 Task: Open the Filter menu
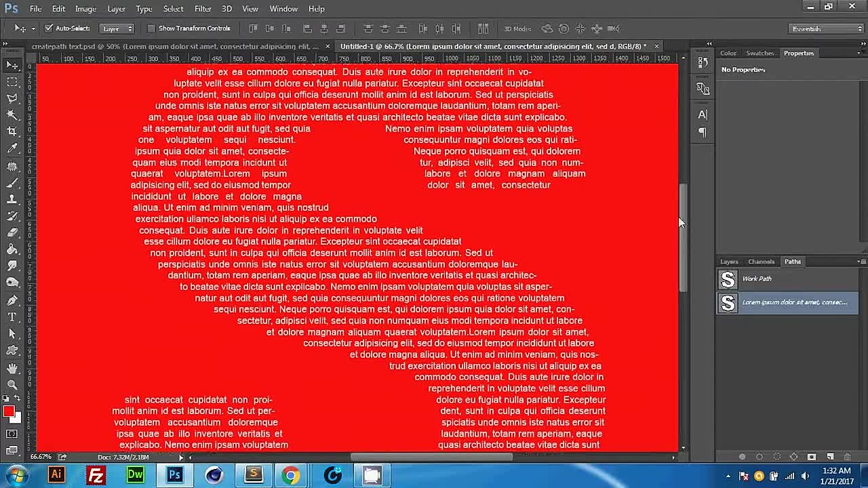click(203, 9)
